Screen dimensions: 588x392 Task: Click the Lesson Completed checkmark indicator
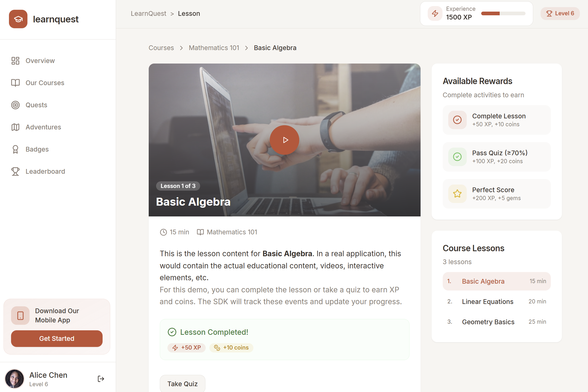[x=172, y=332]
